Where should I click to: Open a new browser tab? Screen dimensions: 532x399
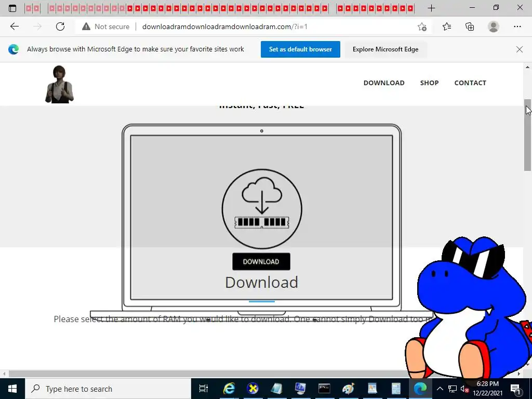pos(431,8)
